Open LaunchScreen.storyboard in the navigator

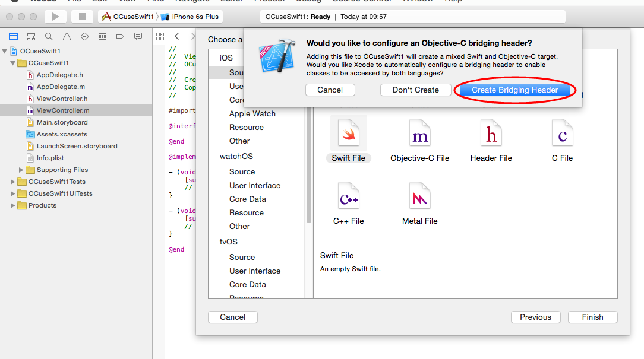[77, 147]
